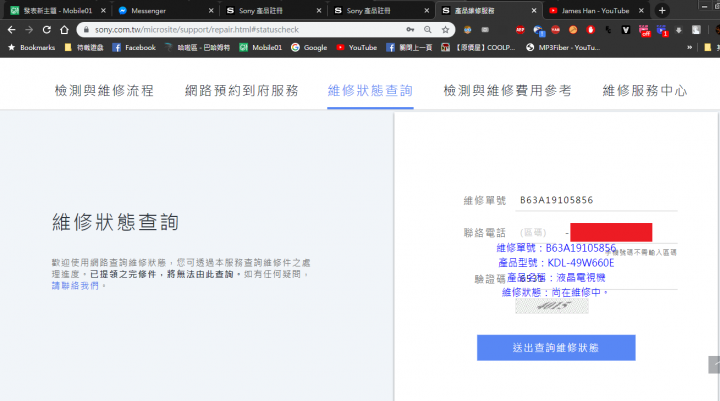720x401 pixels.
Task: Click the phone area code (區碼) field
Action: [x=533, y=232]
